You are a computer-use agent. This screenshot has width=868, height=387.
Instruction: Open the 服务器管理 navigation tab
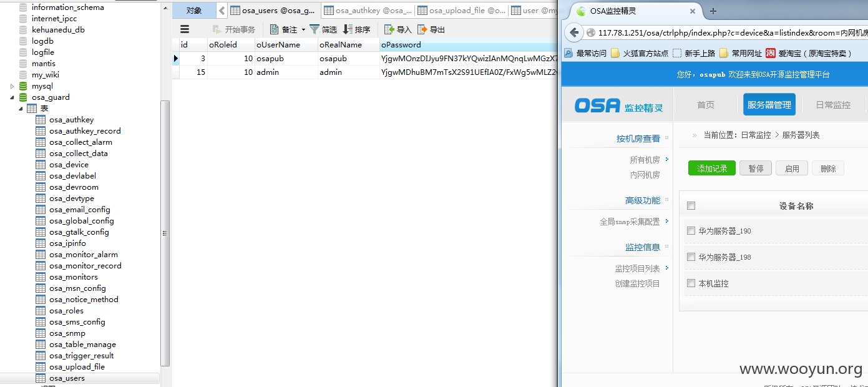click(769, 105)
